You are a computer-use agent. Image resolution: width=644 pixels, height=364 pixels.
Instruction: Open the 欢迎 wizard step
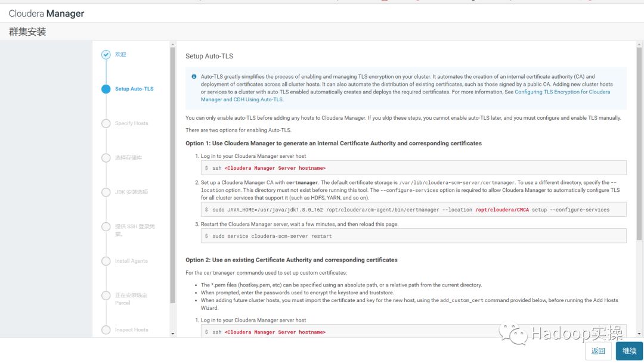tap(120, 55)
